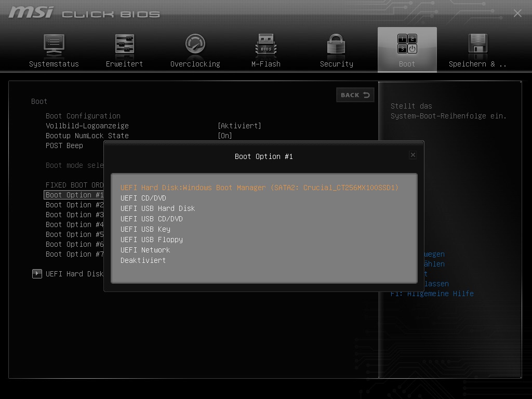Click the M-Flash tab label

(266, 64)
